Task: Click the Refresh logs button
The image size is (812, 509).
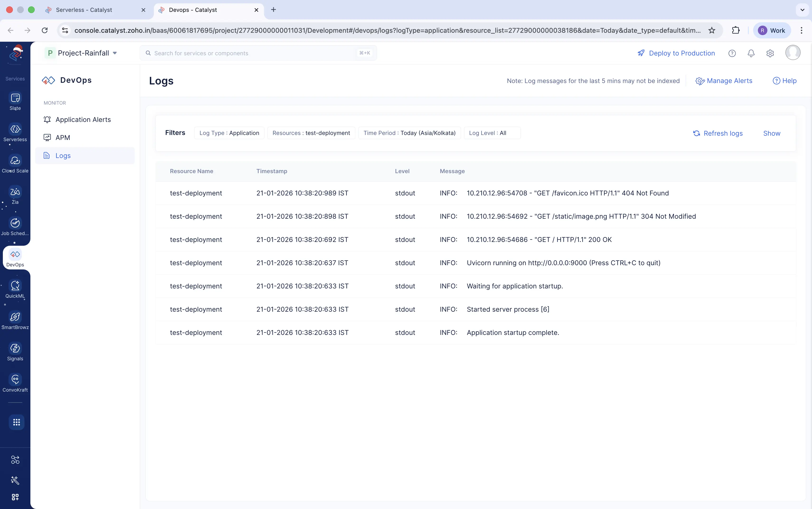Action: [x=718, y=133]
